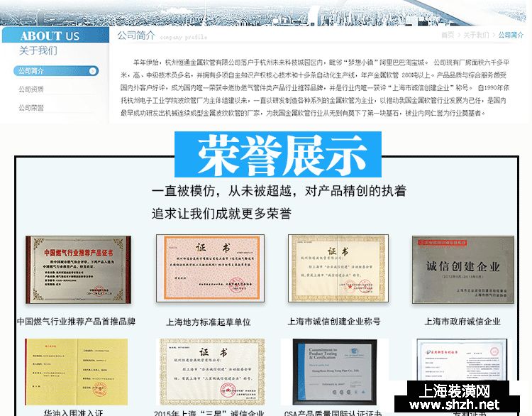Click 关于我们 breadcrumb link
532x416 pixels.
tap(476, 35)
